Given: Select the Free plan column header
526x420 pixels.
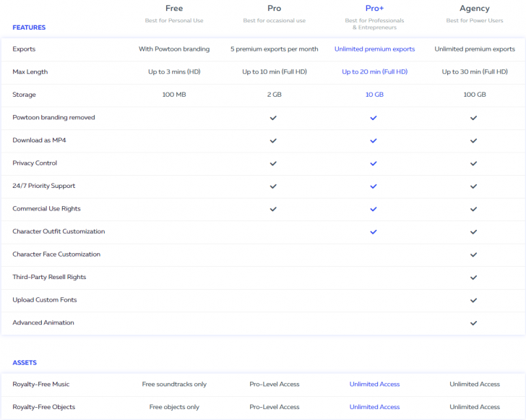Looking at the screenshot, I should click(x=174, y=9).
